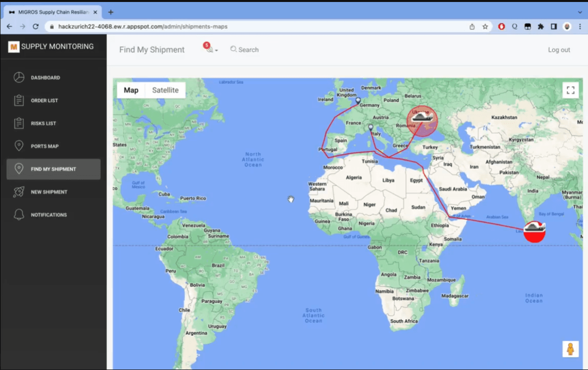Open the red Opera-style extension icon
The height and width of the screenshot is (370, 588).
(x=502, y=27)
